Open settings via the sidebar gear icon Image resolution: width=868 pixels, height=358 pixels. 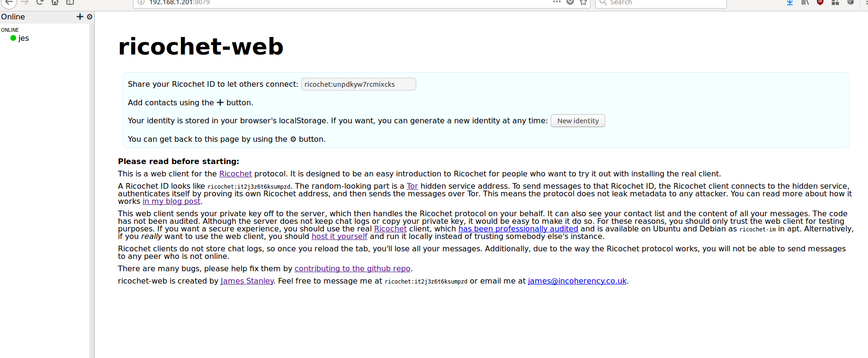tap(89, 17)
